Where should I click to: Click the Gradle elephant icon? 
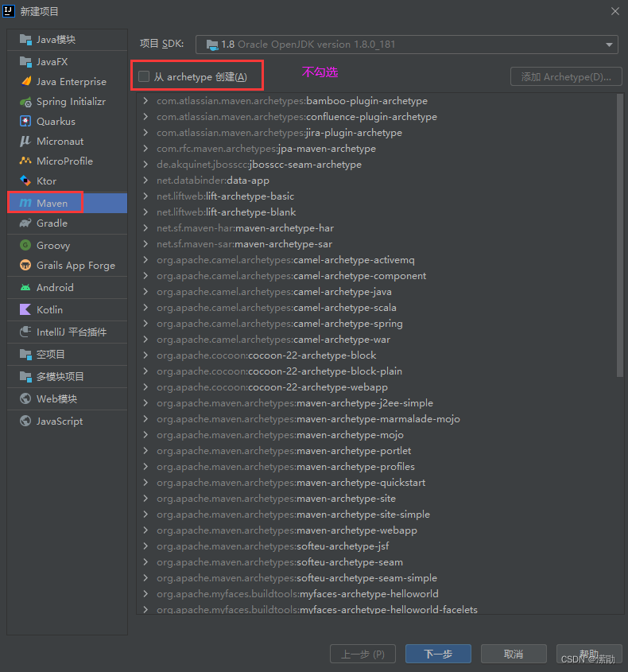(25, 223)
